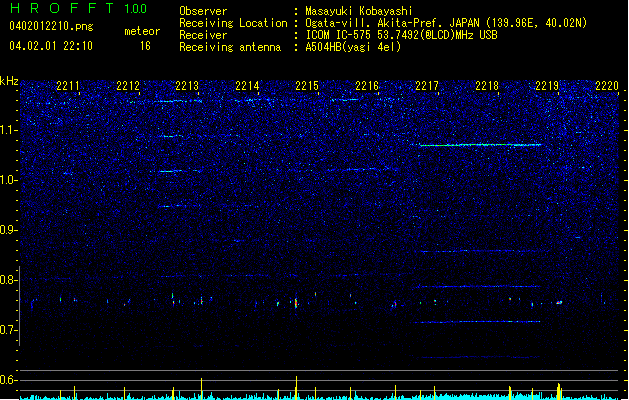This screenshot has width=629, height=400.
Task: Click the 0.8 frequency axis label
Action: click(9, 280)
